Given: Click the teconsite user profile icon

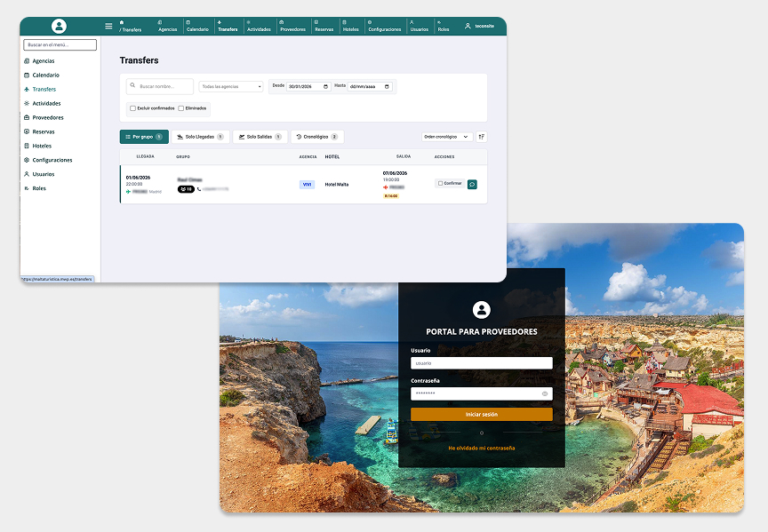Looking at the screenshot, I should pos(468,27).
